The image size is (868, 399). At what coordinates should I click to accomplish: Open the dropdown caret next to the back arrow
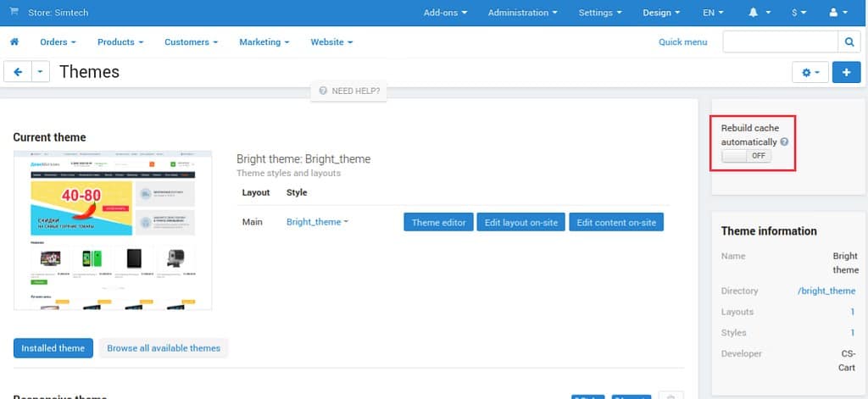point(41,72)
